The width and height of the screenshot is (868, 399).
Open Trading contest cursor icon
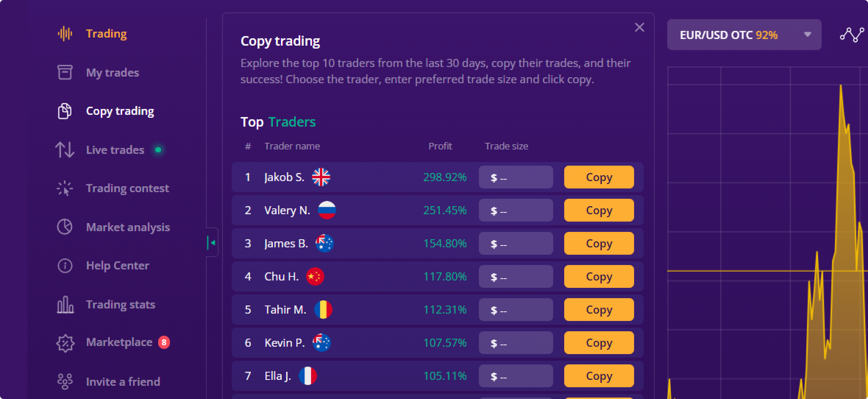pos(65,188)
